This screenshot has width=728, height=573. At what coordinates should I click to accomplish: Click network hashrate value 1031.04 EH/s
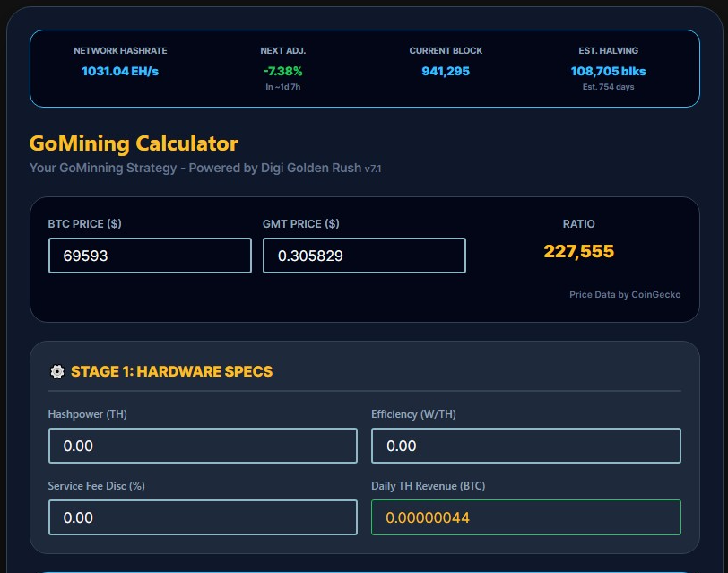point(120,71)
